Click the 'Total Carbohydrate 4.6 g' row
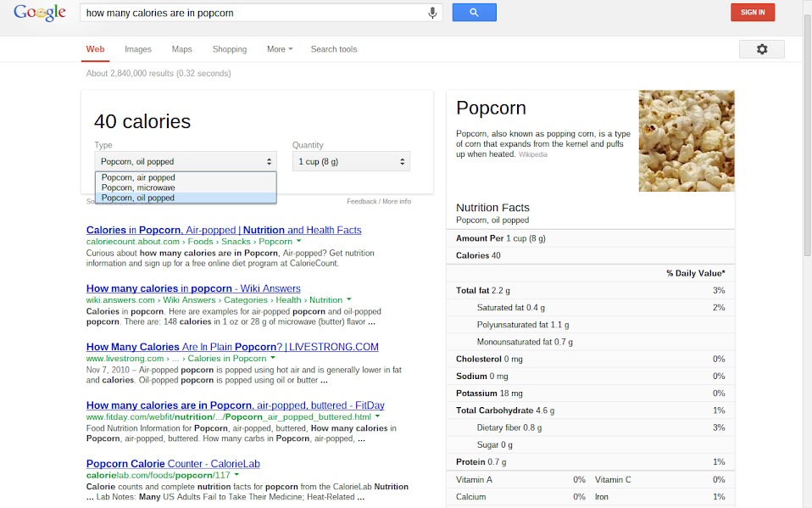This screenshot has width=812, height=508. coord(591,410)
